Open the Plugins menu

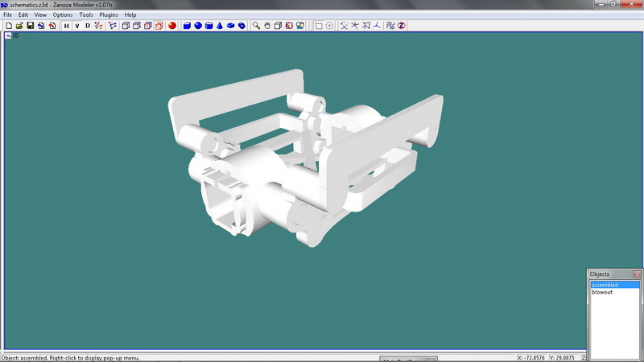coord(109,15)
